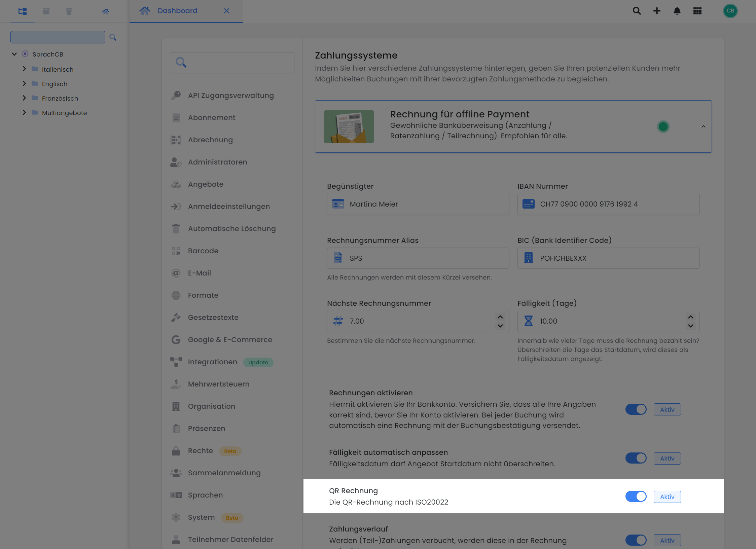Open the tree structure view icon
Image resolution: width=756 pixels, height=549 pixels.
(x=23, y=11)
